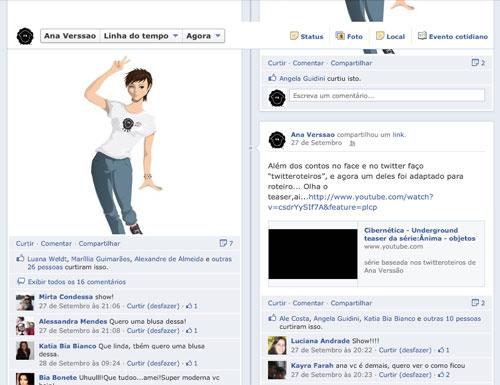Undo like on Luciana Andrade's comment

pos(405,350)
